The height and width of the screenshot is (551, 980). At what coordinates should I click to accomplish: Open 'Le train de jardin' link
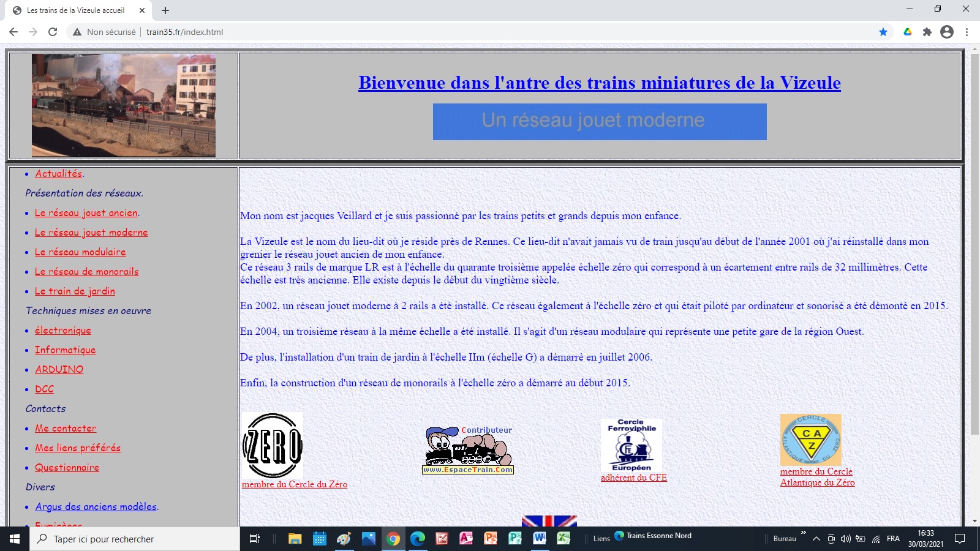75,291
